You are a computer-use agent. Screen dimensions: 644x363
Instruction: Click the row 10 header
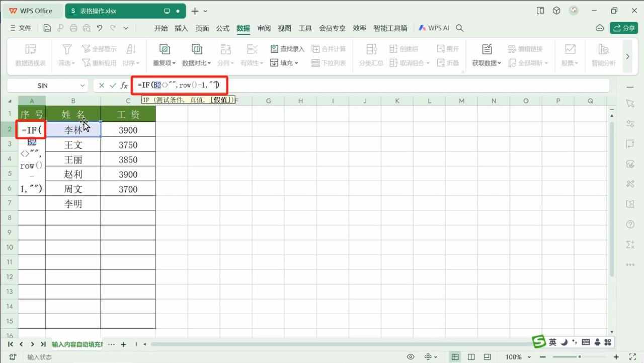[x=9, y=247]
